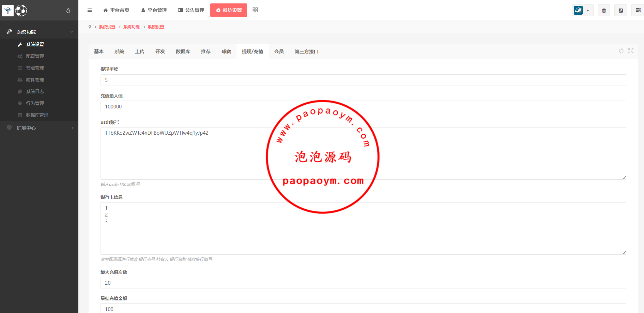Click the 最大充值次数 input field
644x313 pixels.
[363, 283]
